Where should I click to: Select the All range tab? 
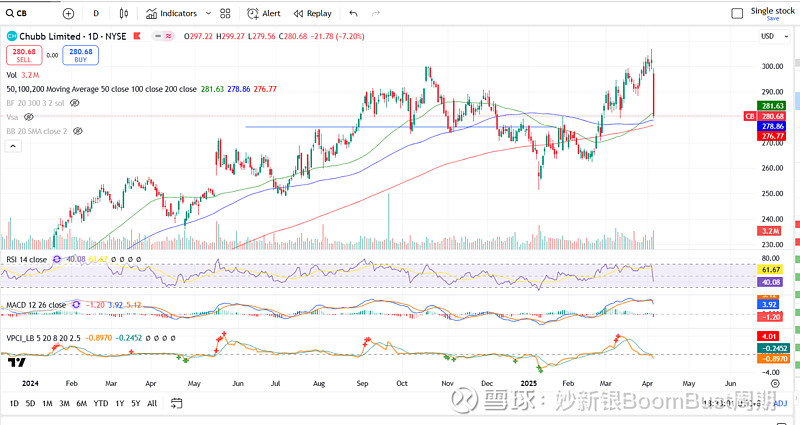click(152, 404)
